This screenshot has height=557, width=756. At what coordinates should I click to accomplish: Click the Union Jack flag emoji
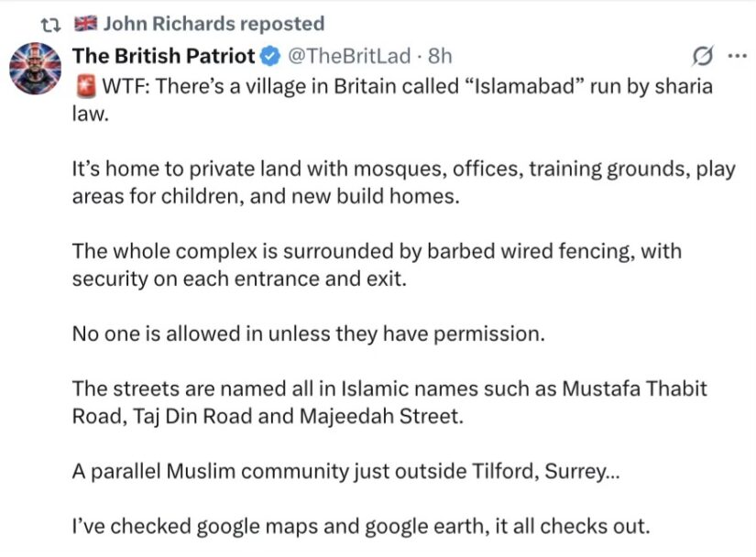coord(85,24)
